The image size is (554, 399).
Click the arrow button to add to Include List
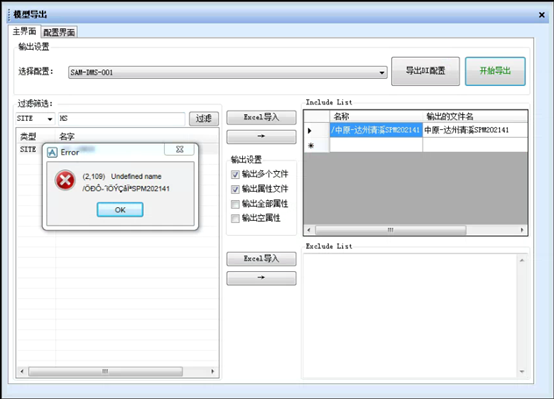261,136
